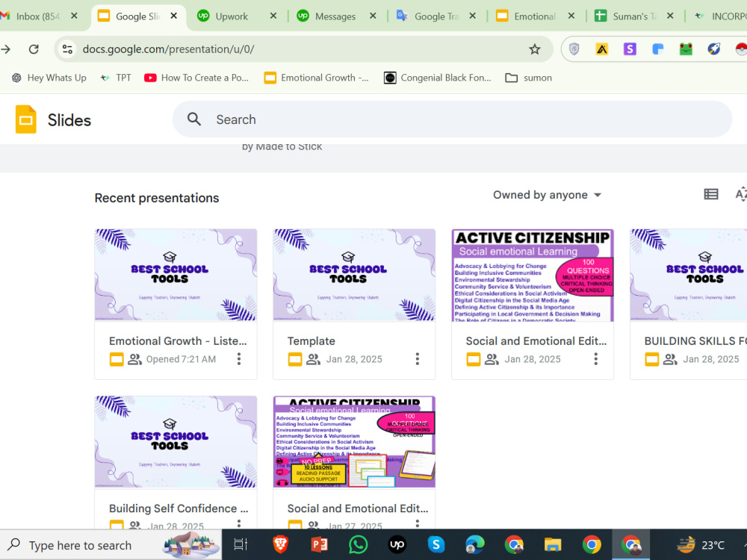Screen dimensions: 747x560
Task: Click the address bar URL
Action: click(168, 49)
